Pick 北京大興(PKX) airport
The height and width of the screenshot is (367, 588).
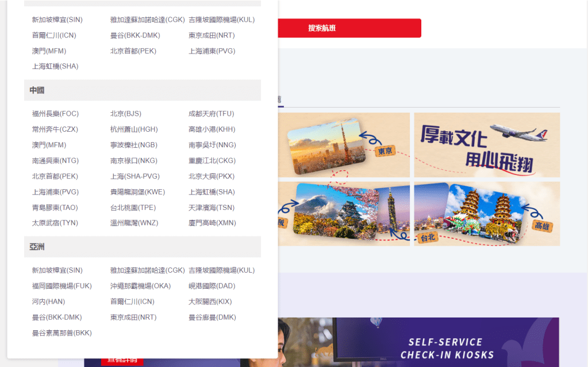(211, 176)
